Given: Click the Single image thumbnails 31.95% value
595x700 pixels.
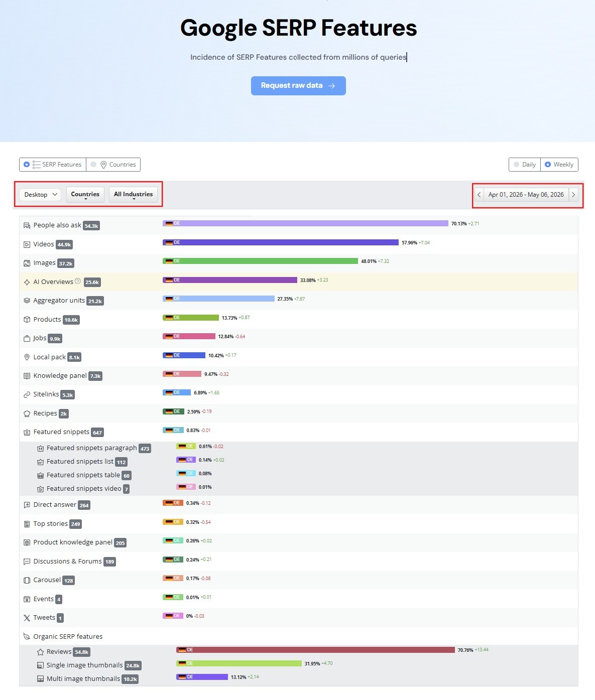Looking at the screenshot, I should [312, 663].
